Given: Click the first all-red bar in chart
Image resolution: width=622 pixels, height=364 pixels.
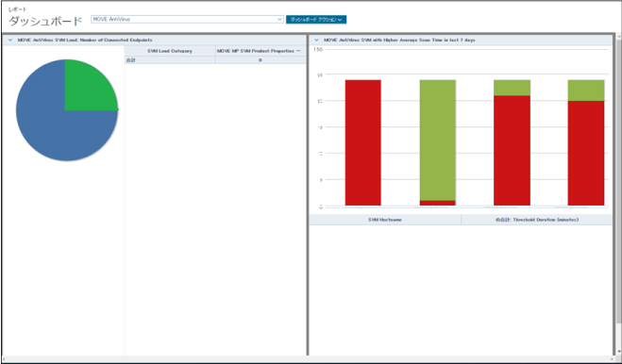Looking at the screenshot, I should coord(363,142).
